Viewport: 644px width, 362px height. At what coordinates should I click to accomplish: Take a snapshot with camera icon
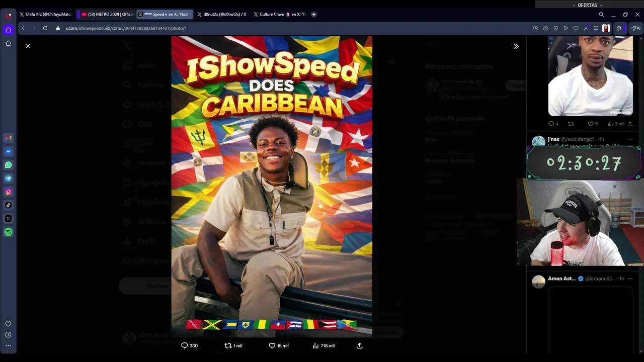pos(546,28)
